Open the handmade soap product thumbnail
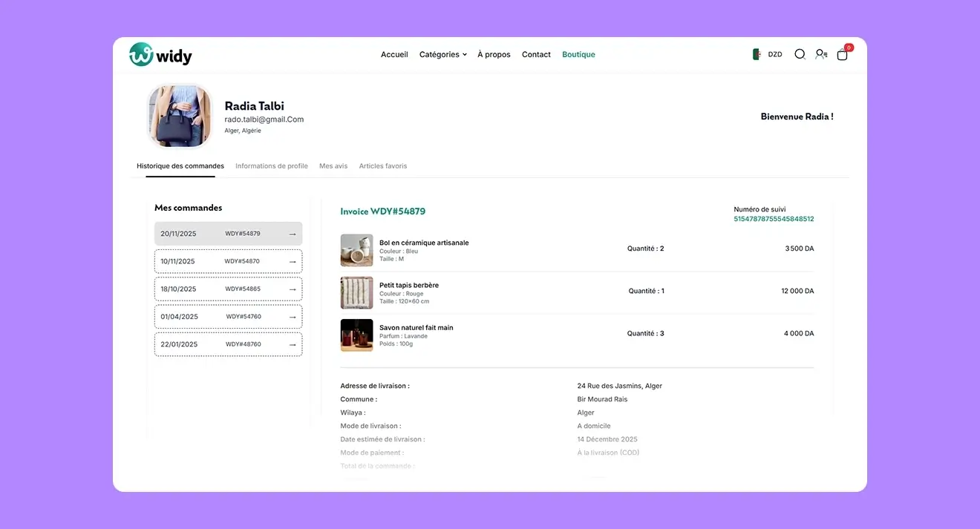980x529 pixels. (x=356, y=335)
